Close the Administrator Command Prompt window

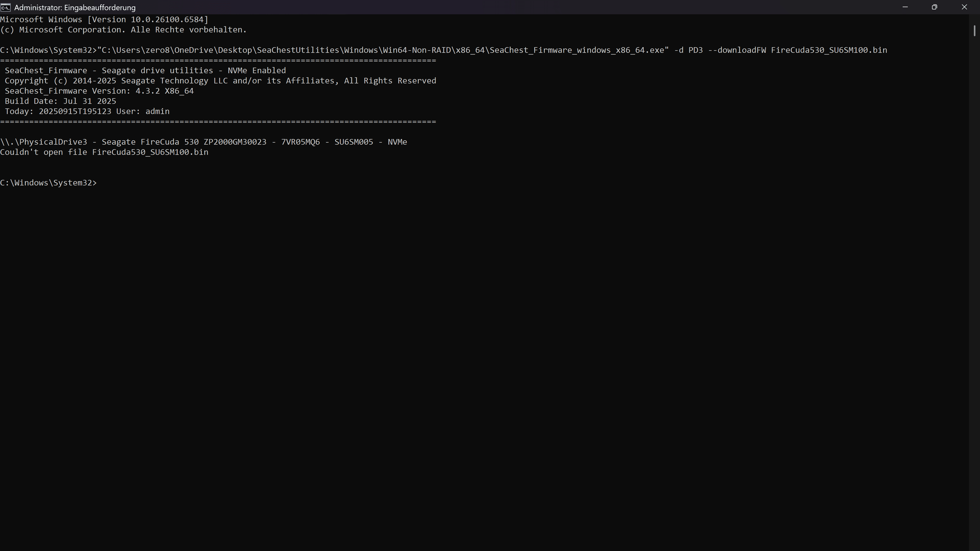[x=964, y=7]
